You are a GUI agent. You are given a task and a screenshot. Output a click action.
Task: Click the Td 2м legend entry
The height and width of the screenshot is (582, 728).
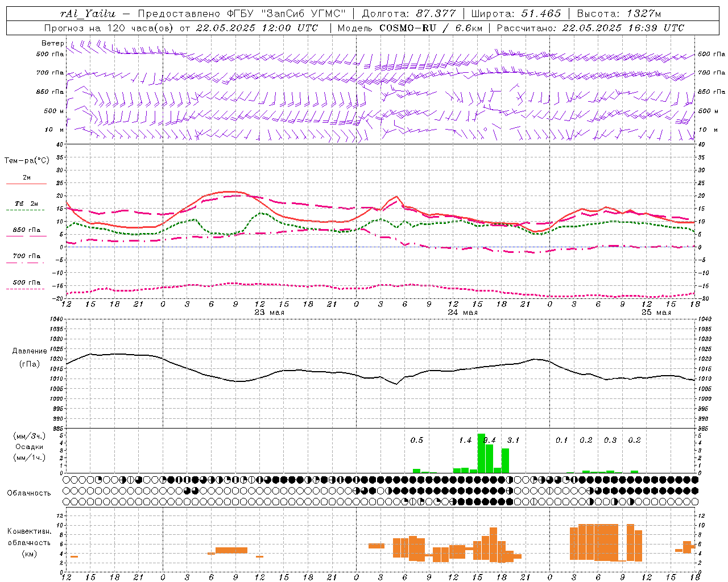tap(26, 203)
